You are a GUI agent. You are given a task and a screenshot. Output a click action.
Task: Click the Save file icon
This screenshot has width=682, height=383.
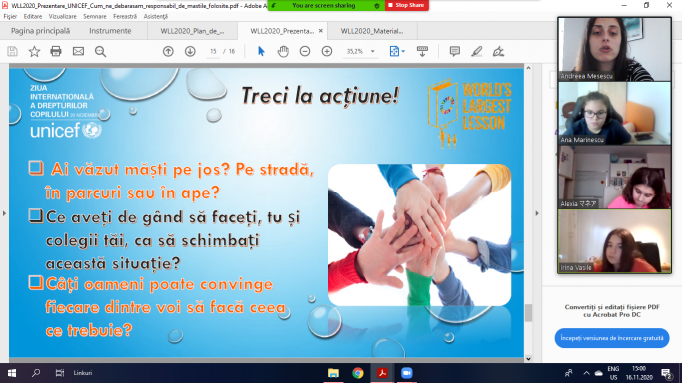(12, 51)
